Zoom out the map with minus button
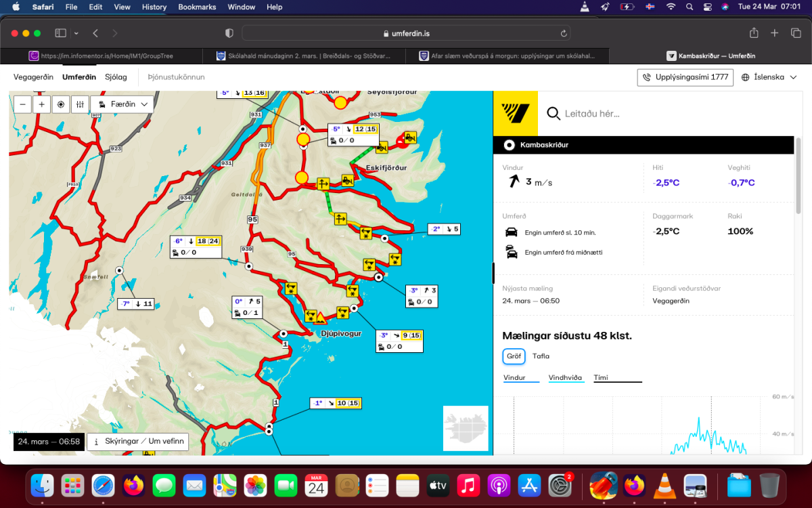Screen dimensions: 812x508 tap(23, 104)
